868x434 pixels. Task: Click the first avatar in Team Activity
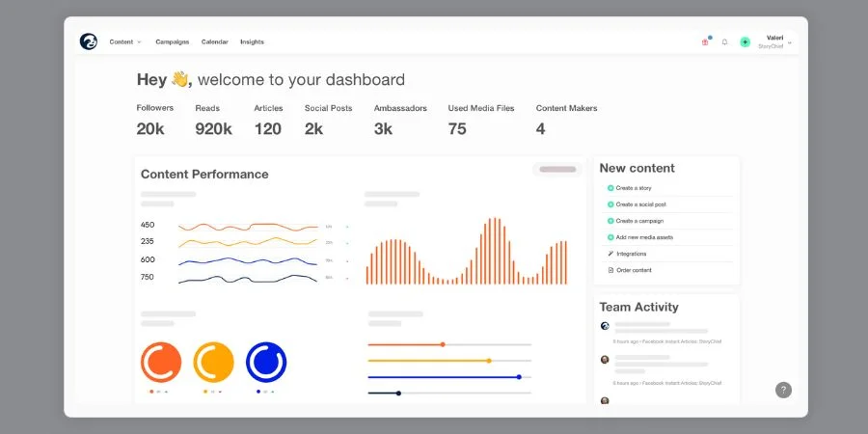point(605,326)
